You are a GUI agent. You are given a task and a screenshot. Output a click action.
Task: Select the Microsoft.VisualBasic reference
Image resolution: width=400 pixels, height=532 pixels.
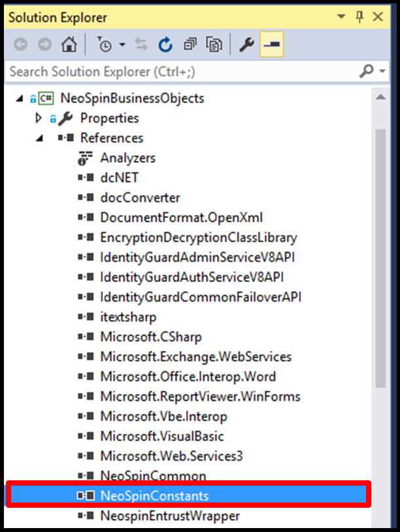pos(162,436)
